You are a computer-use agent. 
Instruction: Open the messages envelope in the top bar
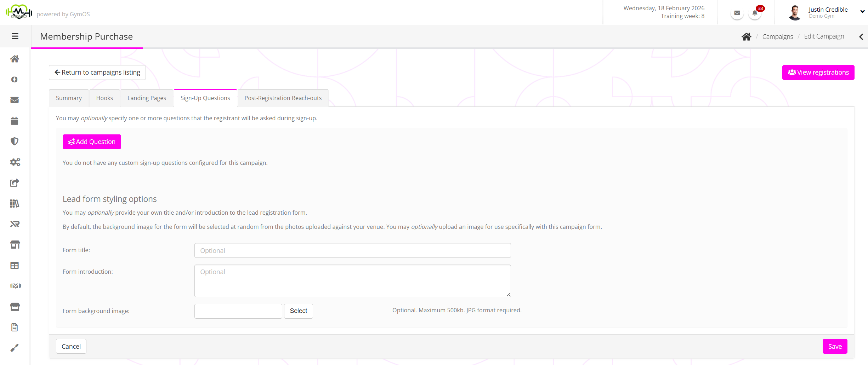(737, 13)
